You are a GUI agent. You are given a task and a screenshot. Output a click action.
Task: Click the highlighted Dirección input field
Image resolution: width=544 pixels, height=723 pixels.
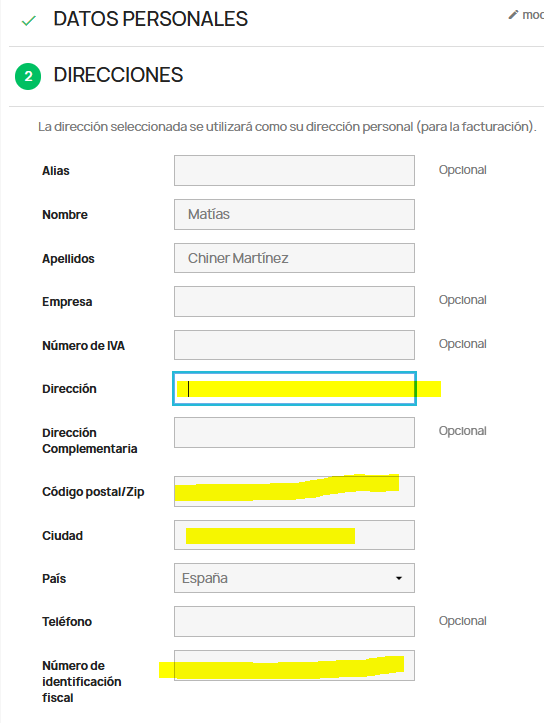[x=294, y=389]
